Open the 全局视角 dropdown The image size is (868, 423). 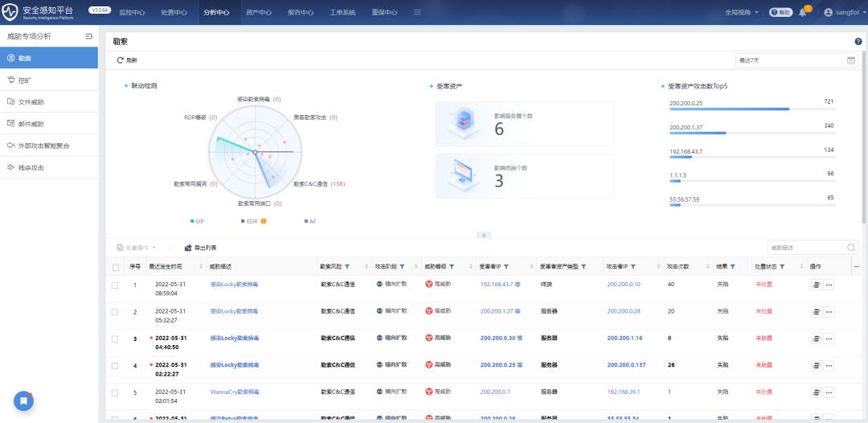[x=742, y=13]
